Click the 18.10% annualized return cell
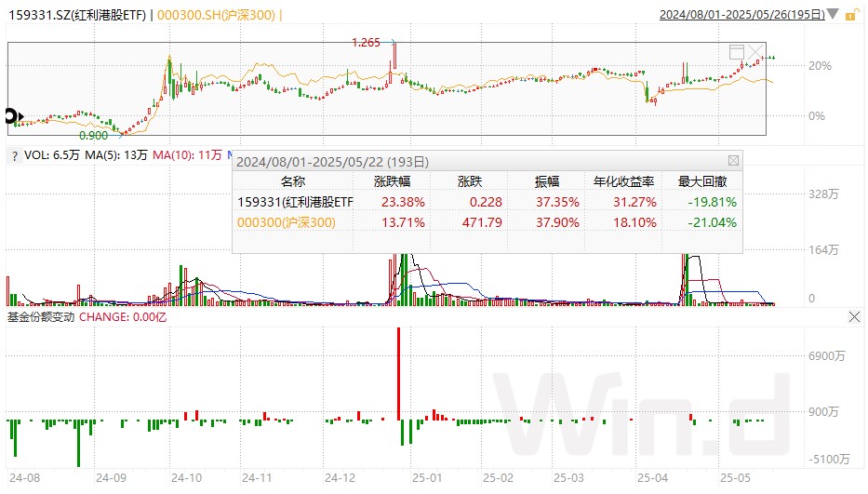The image size is (868, 494). [x=634, y=222]
